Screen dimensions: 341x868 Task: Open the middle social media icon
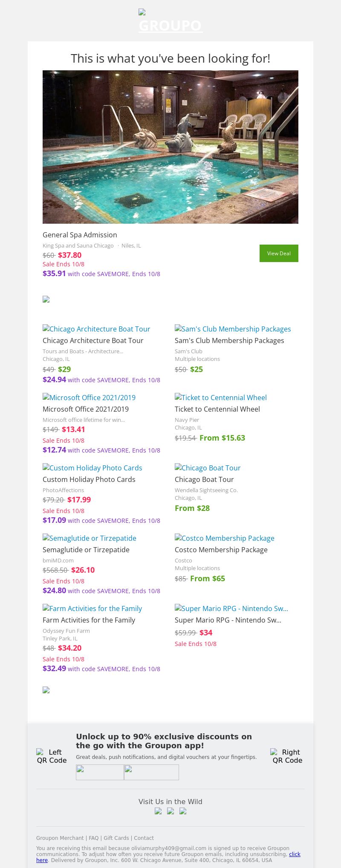pos(170,811)
